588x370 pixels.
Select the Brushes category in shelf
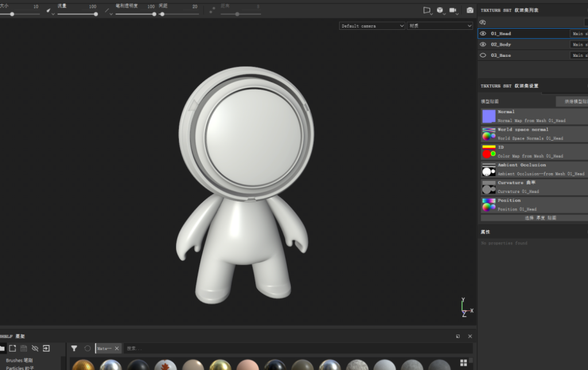tap(20, 360)
